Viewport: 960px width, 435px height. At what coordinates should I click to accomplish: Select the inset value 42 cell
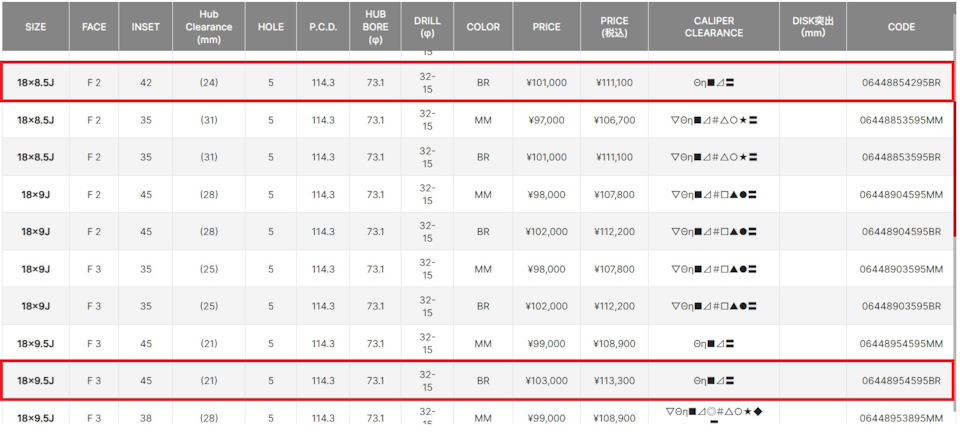point(146,82)
